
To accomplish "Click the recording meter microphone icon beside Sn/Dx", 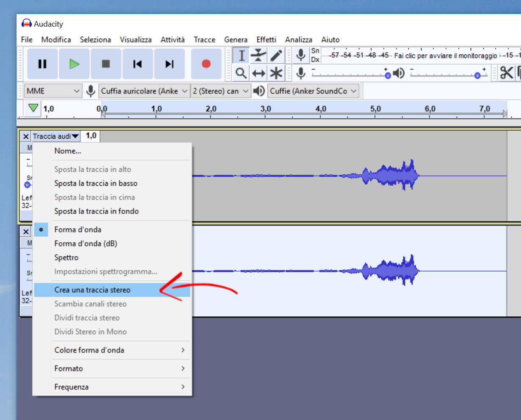I will coord(301,55).
